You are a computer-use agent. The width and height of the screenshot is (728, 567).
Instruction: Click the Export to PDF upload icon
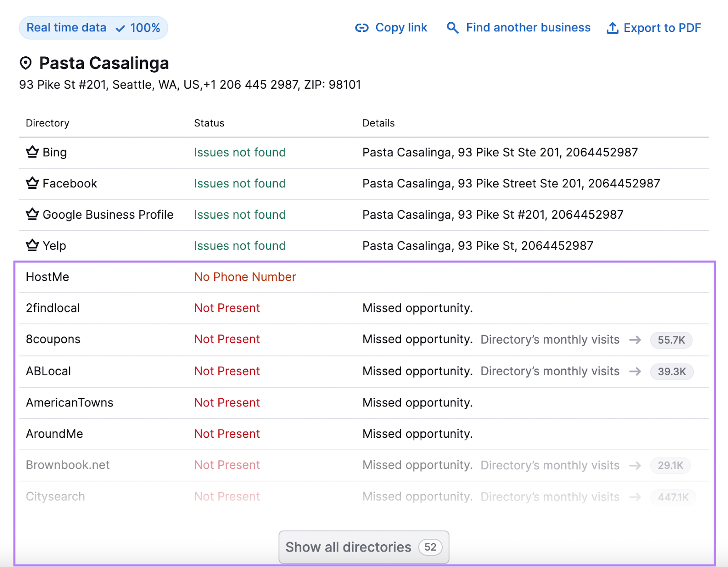coord(612,28)
